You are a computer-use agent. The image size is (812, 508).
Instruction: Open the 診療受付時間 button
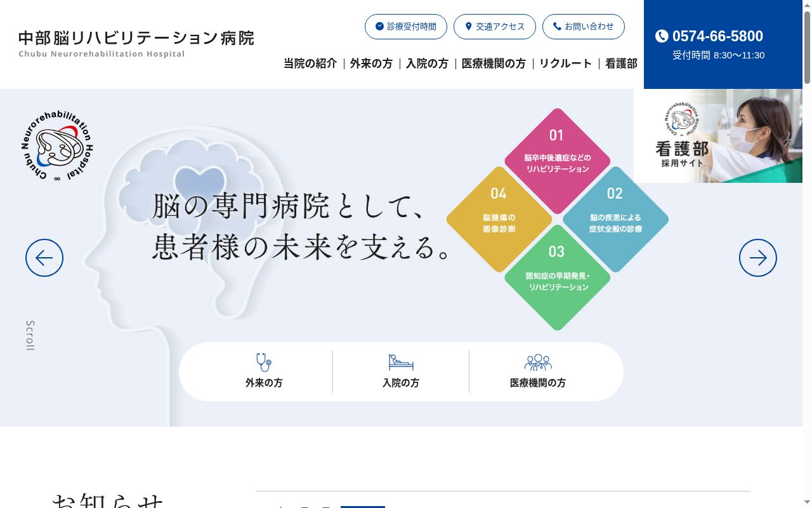click(406, 27)
